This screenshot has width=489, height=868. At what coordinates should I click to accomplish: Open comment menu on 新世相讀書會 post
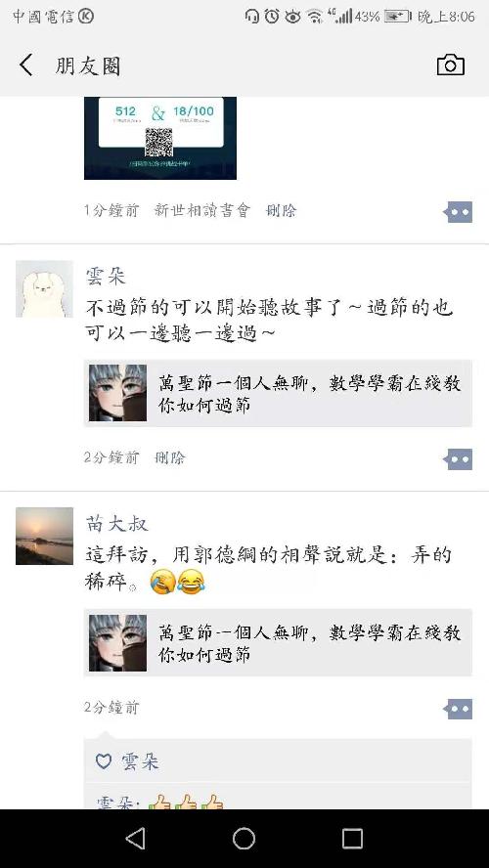pos(459,212)
